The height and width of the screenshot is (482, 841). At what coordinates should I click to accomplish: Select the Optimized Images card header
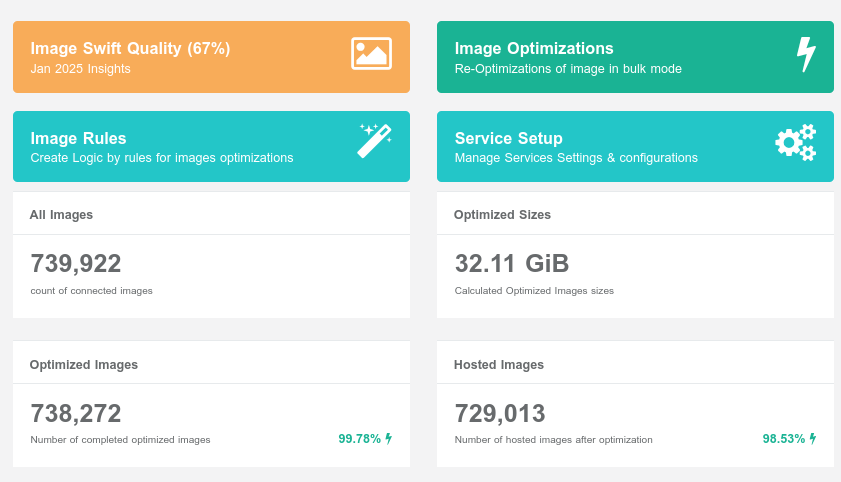click(x=84, y=364)
